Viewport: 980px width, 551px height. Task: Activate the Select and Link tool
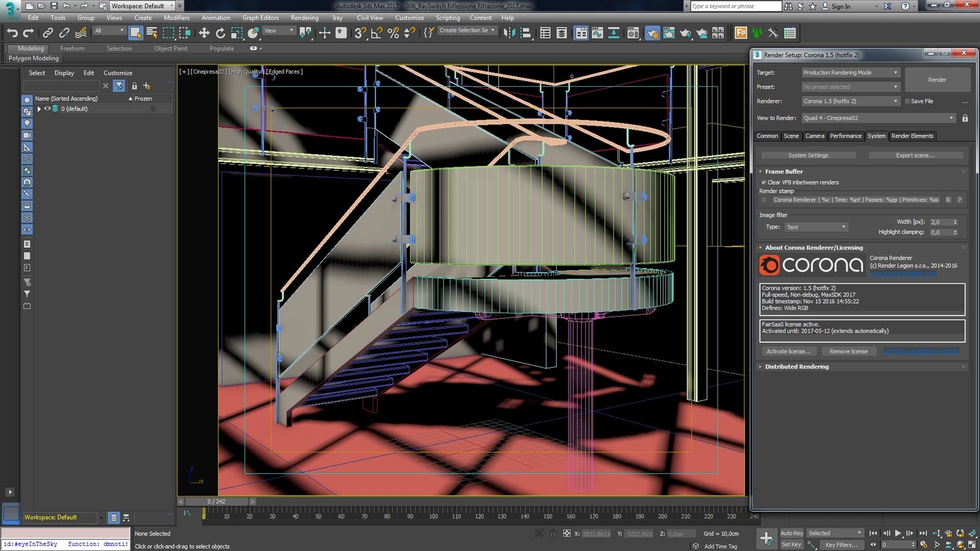[x=48, y=32]
